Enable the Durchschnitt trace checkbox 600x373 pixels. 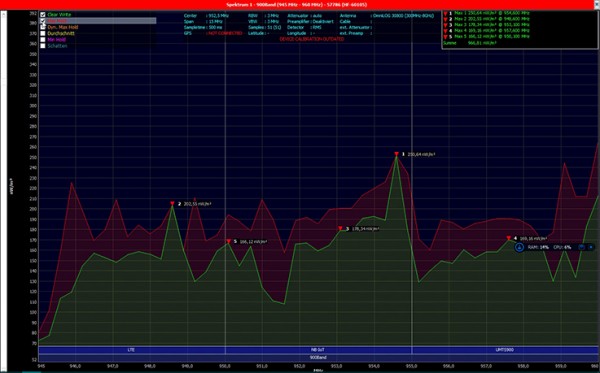pos(43,33)
